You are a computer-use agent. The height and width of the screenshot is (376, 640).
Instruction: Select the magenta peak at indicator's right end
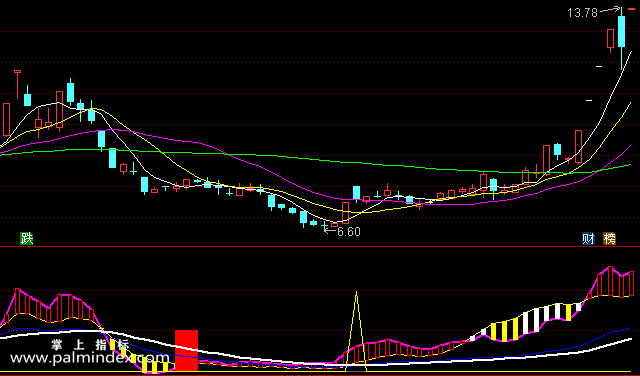coord(611,268)
